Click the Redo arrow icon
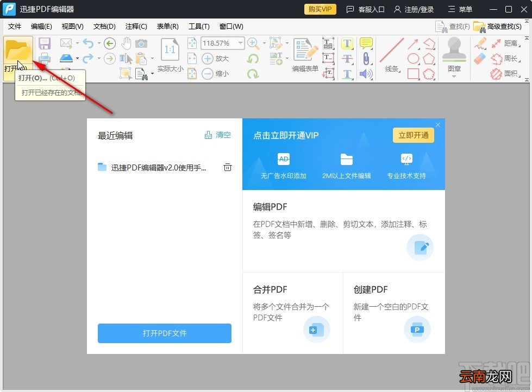The image size is (532, 392). pos(88,58)
